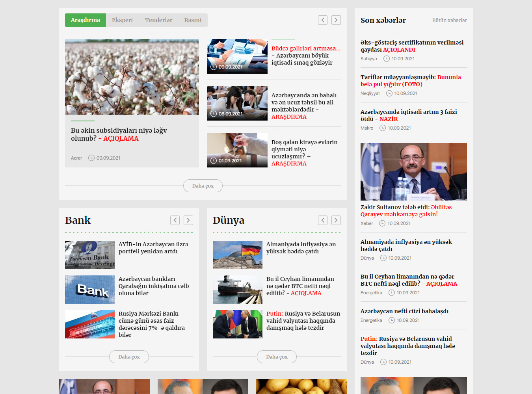Click the next arrow in Dünya section

pyautogui.click(x=336, y=220)
